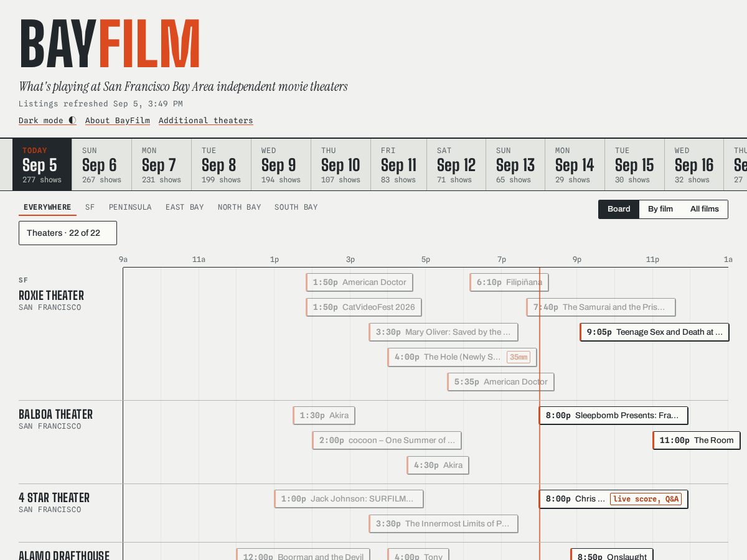Open the 5:35p American Doctor showing
The width and height of the screenshot is (747, 560).
[x=500, y=382]
